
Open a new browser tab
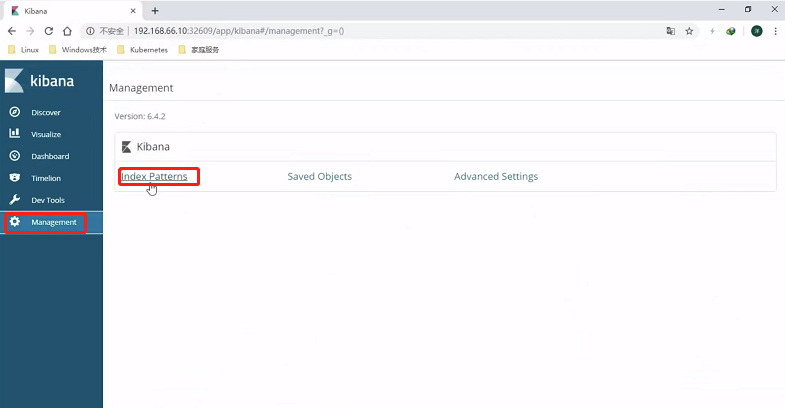pos(155,11)
